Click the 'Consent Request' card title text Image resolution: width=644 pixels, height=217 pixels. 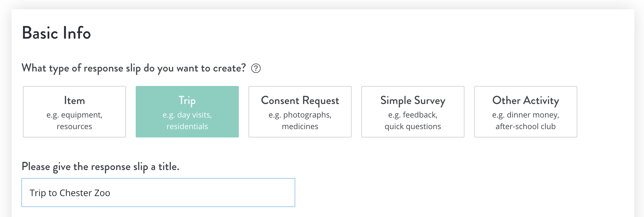[x=300, y=101]
